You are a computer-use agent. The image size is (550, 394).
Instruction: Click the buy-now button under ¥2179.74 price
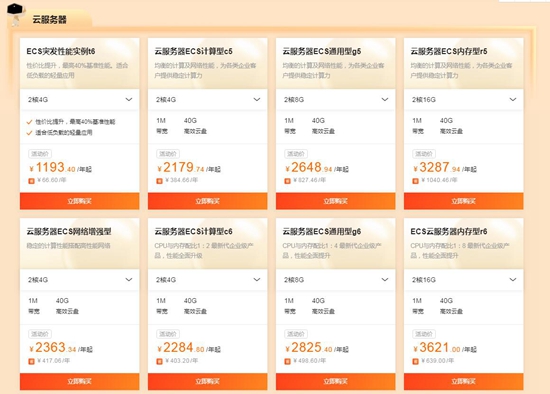pyautogui.click(x=208, y=201)
